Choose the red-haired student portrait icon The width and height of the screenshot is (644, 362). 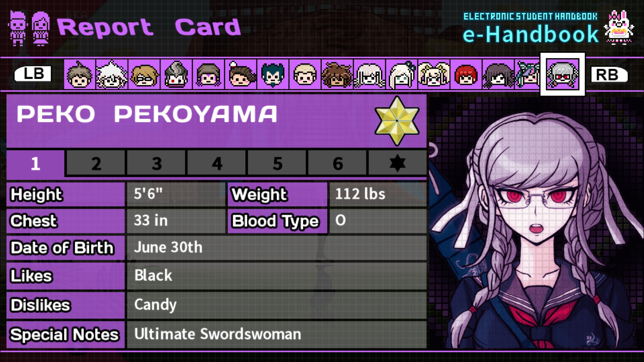466,74
